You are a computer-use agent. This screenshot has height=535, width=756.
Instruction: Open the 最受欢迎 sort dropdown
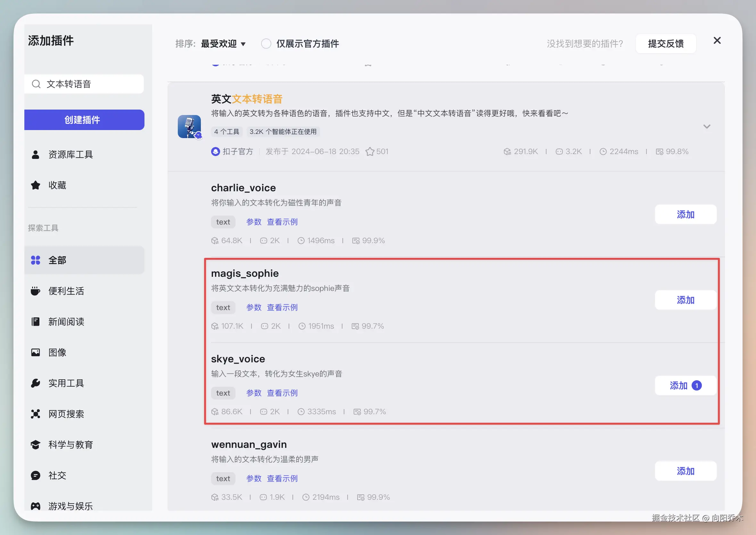(223, 44)
